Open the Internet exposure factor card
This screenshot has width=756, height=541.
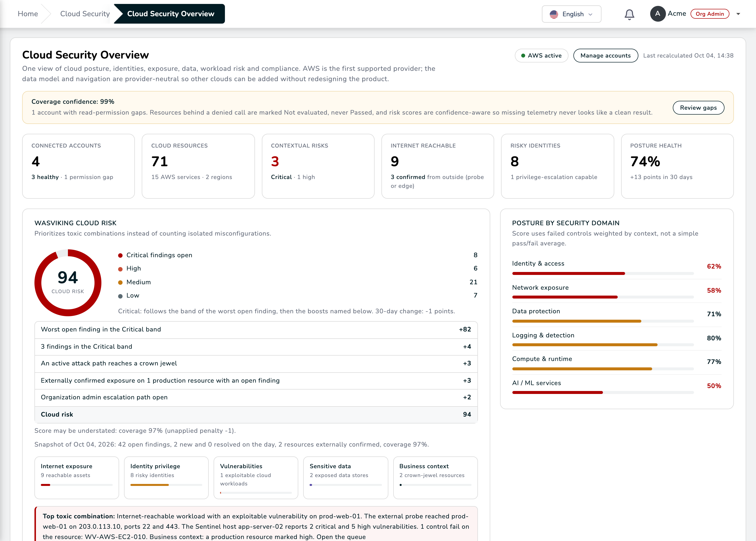tap(77, 478)
